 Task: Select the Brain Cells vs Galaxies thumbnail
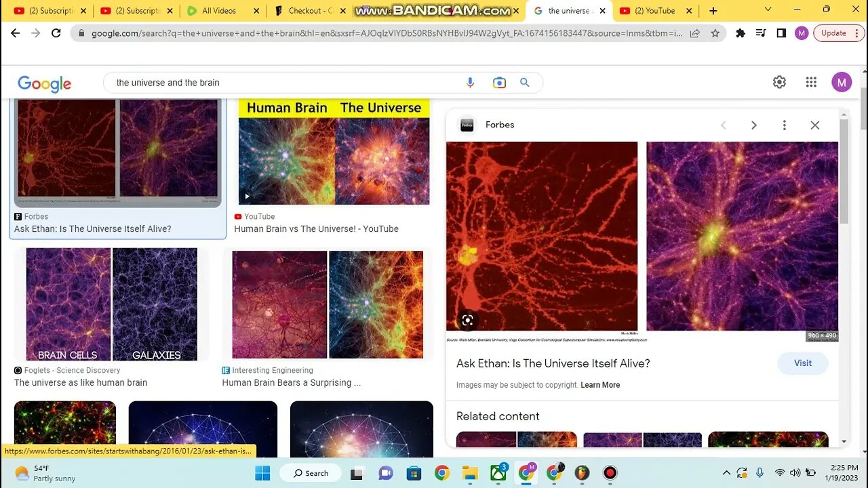point(112,304)
